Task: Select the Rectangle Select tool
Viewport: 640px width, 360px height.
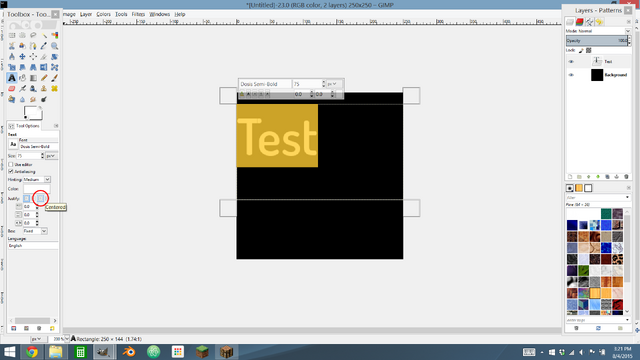Action: click(12, 36)
